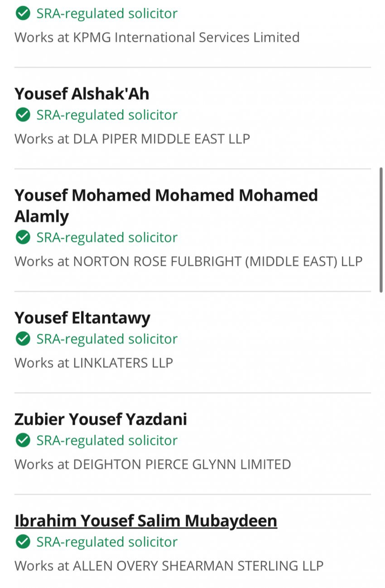Tap the check icon under Ibrahim Yousef Salim Mubaydeen

(x=22, y=541)
